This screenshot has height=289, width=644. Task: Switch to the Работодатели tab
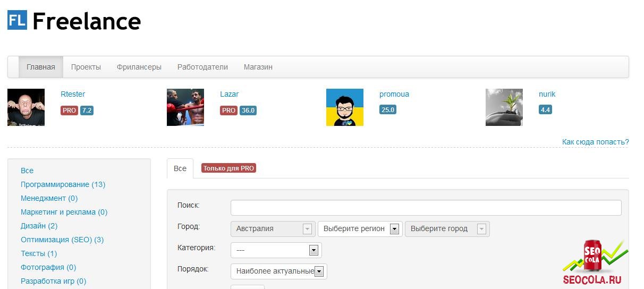(x=202, y=67)
